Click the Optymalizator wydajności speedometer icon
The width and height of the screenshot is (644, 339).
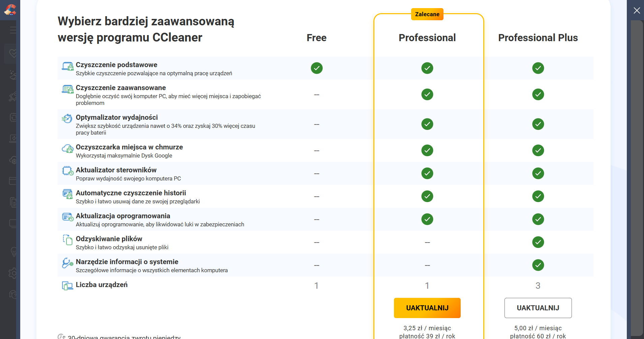pyautogui.click(x=67, y=119)
